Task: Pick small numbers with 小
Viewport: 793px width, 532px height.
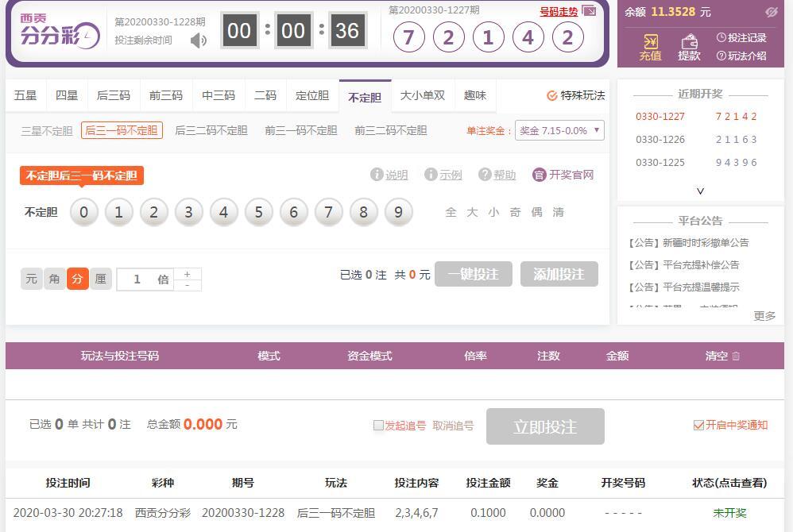Action: pyautogui.click(x=493, y=212)
